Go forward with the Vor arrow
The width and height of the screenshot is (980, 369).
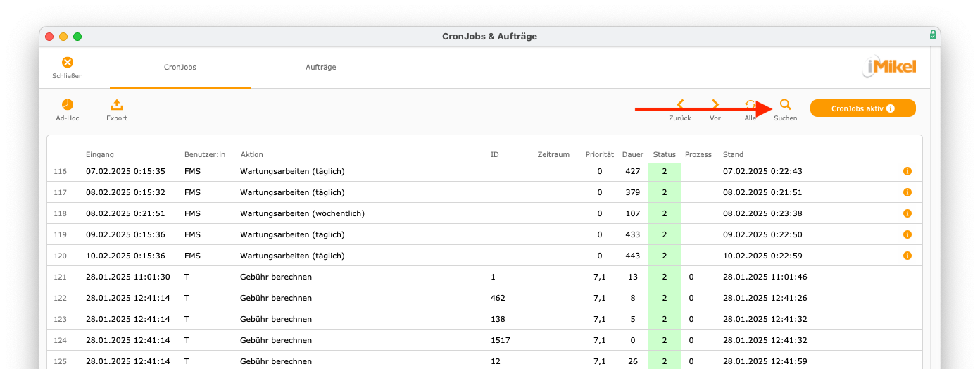click(x=715, y=104)
